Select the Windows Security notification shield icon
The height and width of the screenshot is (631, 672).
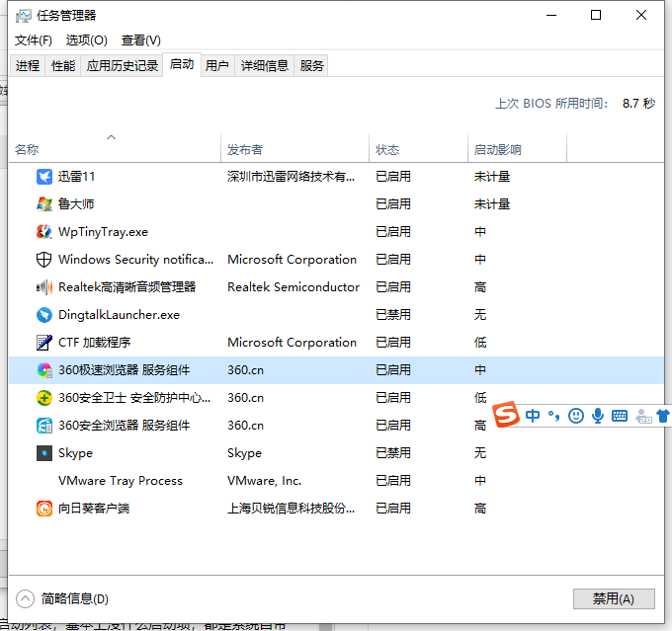click(44, 260)
